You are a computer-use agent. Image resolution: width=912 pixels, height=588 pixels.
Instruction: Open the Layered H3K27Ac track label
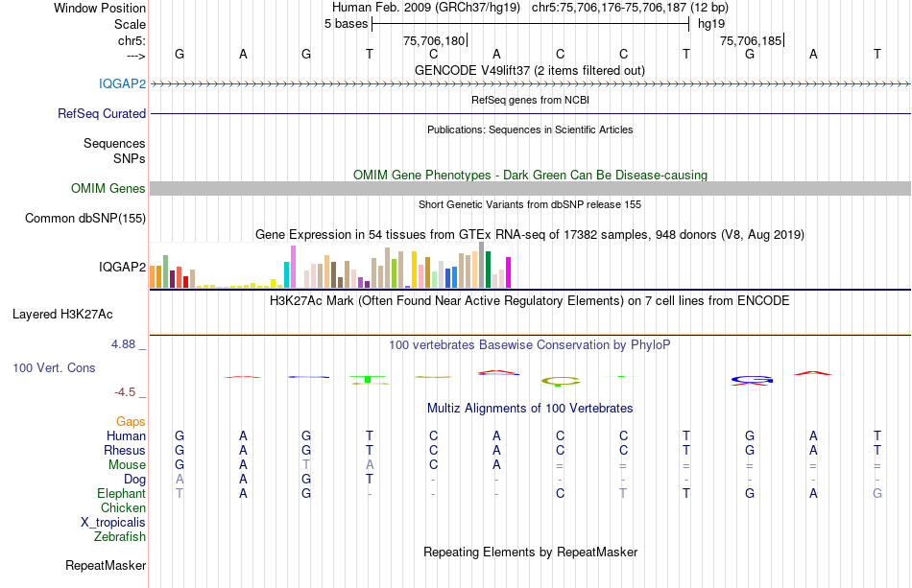pos(62,315)
